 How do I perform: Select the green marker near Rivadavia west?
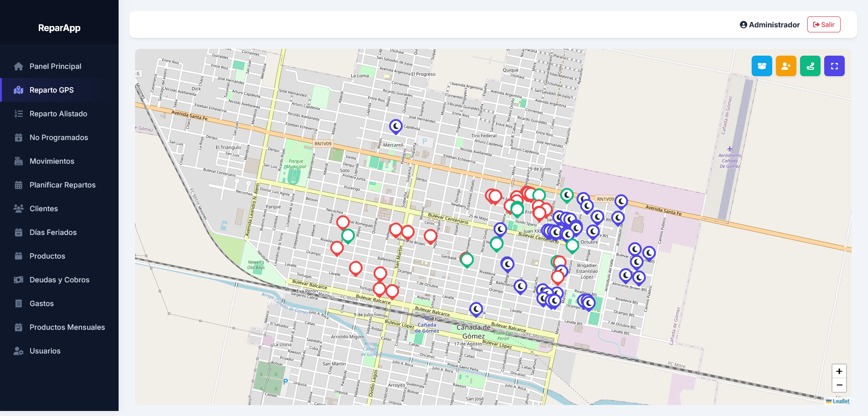coord(348,236)
